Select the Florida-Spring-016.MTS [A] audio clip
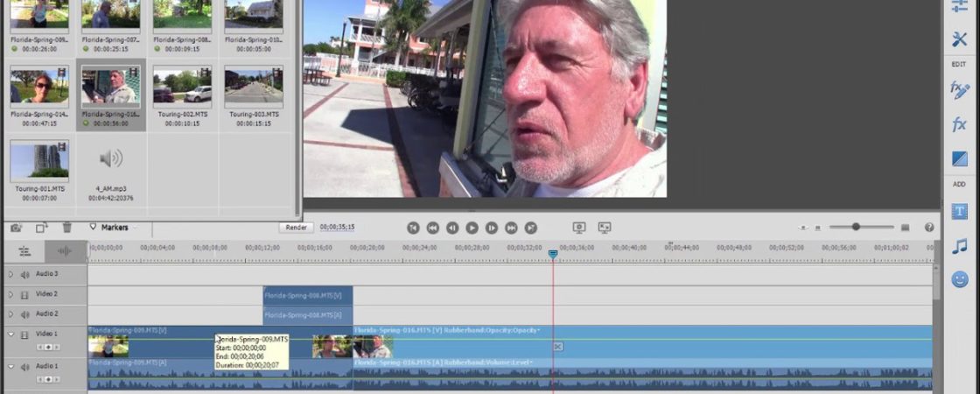This screenshot has height=394, width=980. [x=642, y=374]
